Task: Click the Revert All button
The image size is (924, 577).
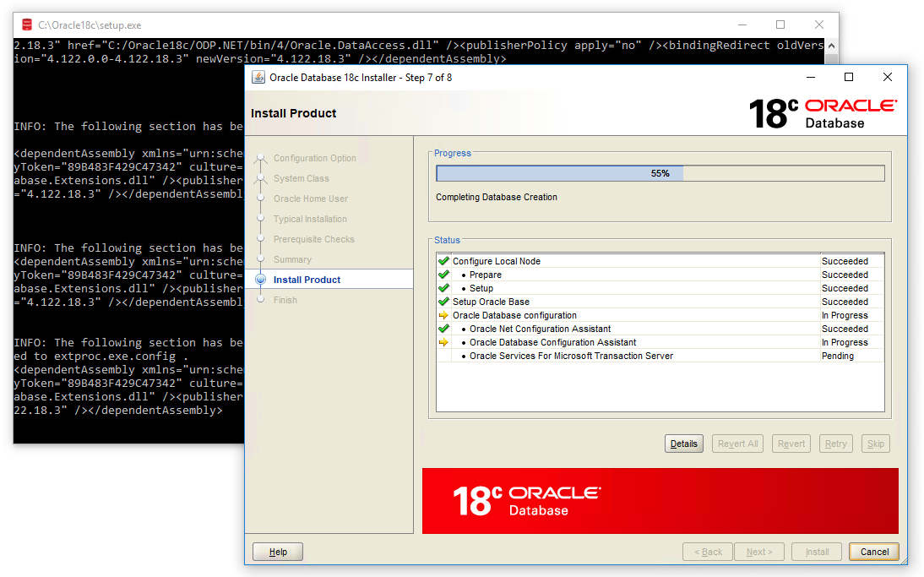Action: (x=738, y=444)
